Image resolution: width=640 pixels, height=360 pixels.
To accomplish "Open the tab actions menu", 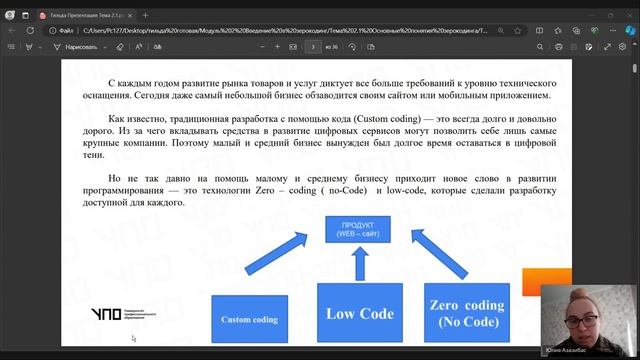I will pyautogui.click(x=25, y=16).
